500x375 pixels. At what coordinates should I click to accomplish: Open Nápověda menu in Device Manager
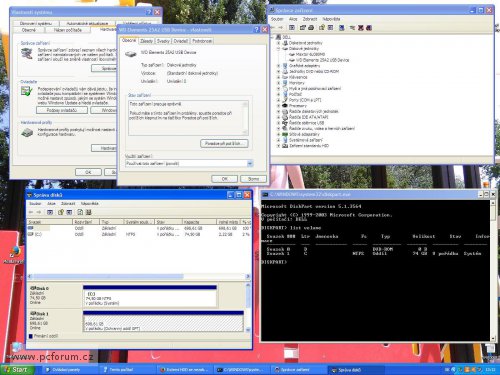[331, 19]
